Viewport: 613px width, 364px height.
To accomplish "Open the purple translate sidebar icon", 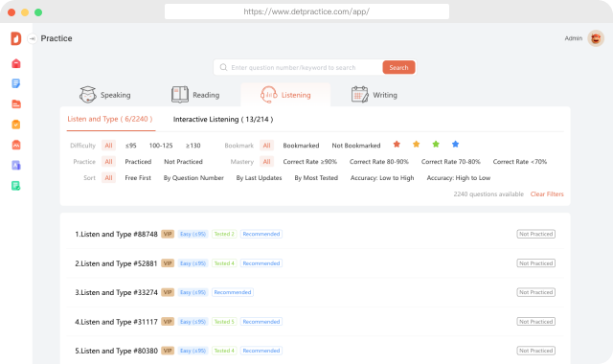I will [16, 166].
